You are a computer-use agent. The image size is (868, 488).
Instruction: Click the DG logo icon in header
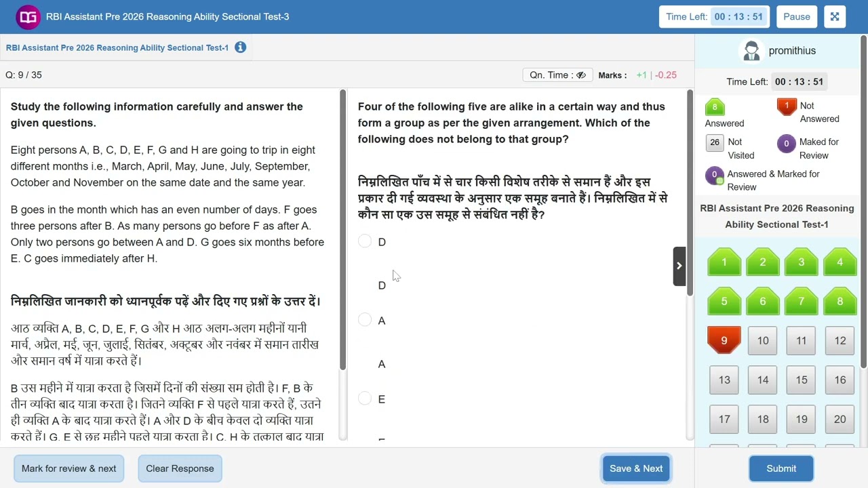pos(28,17)
